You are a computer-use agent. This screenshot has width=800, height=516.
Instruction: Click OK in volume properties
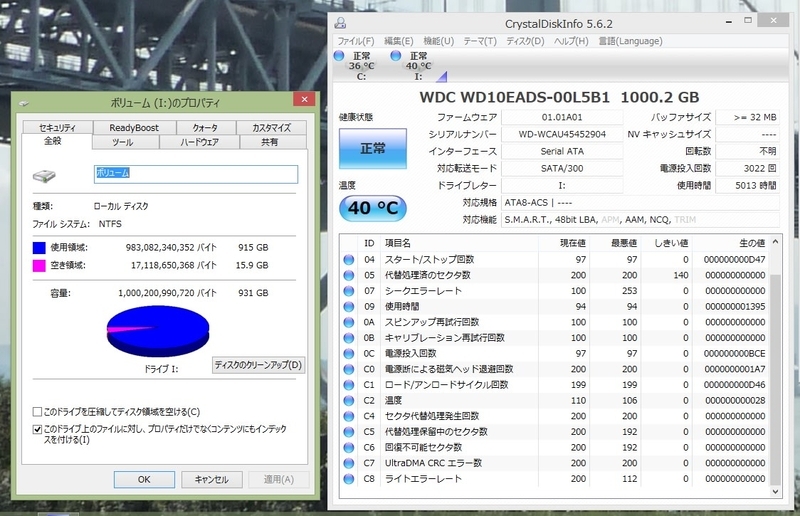pos(144,479)
